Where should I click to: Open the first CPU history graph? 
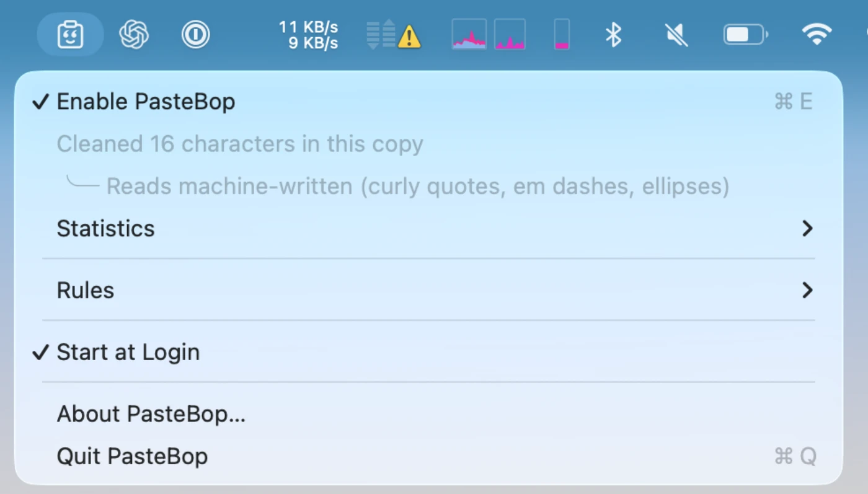469,35
